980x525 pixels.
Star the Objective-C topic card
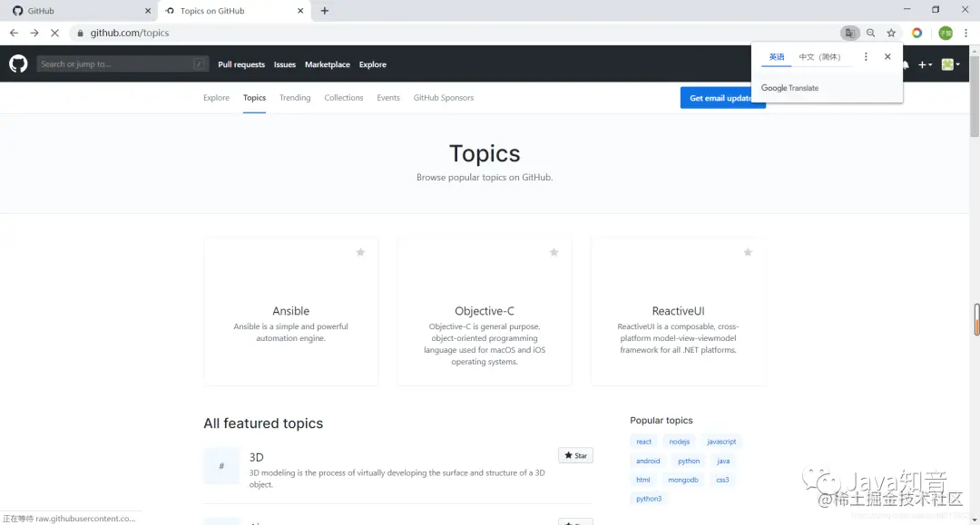tap(554, 252)
